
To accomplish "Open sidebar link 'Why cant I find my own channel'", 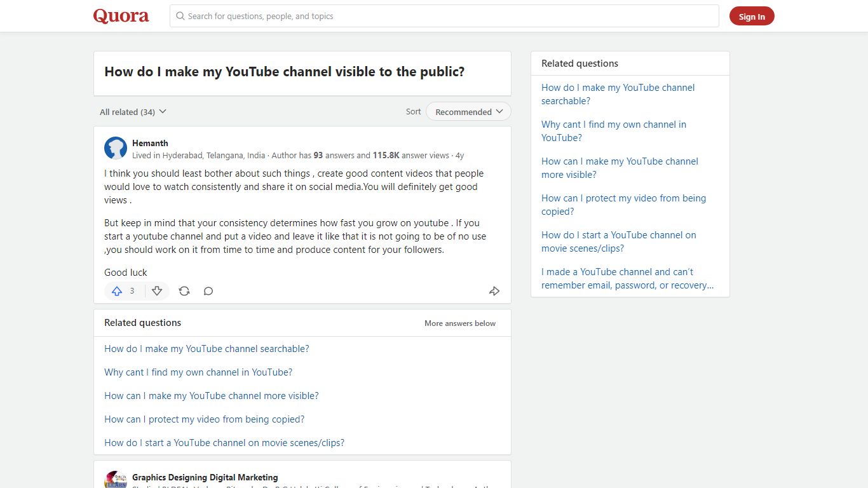I will pos(614,131).
